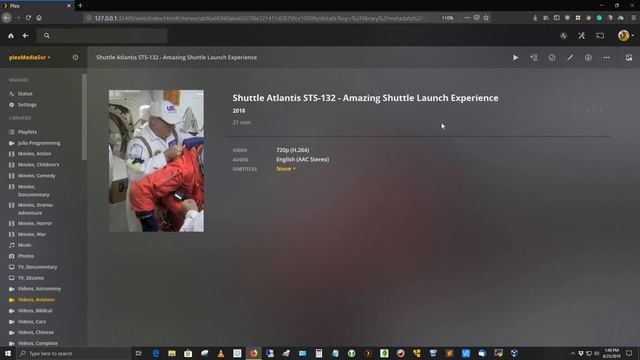This screenshot has height=360, width=640.
Task: Open the Subtitles None dropdown
Action: [x=286, y=169]
